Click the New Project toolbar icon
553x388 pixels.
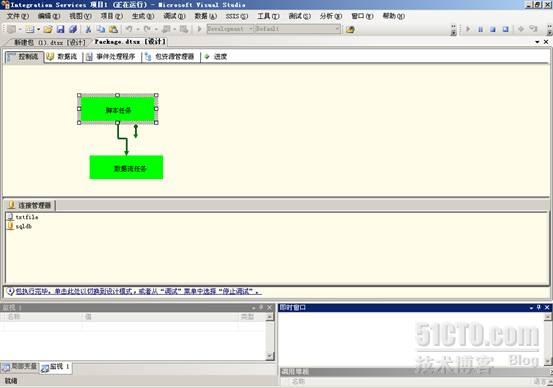(11, 29)
